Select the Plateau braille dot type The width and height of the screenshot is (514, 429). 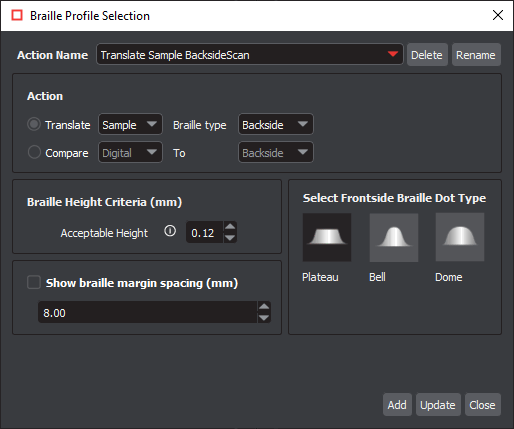tap(327, 237)
